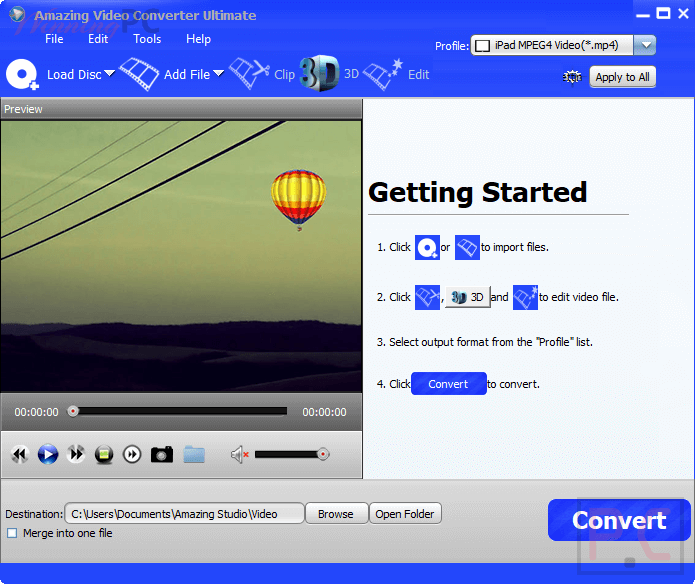Mute audio with speaker icon
The width and height of the screenshot is (695, 584).
pyautogui.click(x=239, y=455)
